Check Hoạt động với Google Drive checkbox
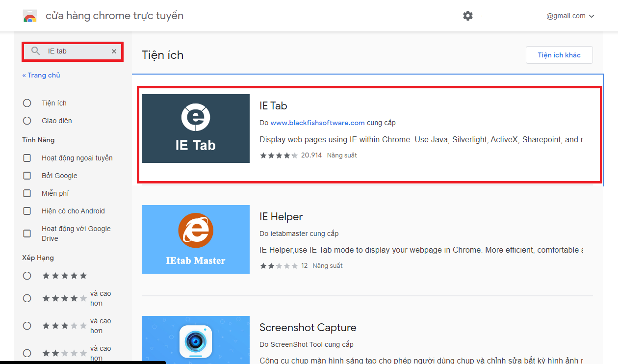This screenshot has width=618, height=364. [x=27, y=234]
